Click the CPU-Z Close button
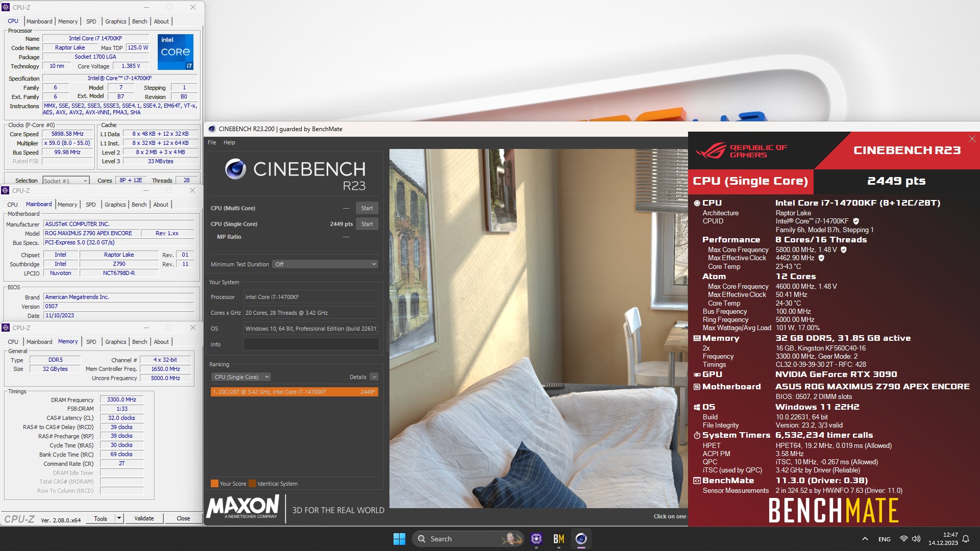The width and height of the screenshot is (980, 551). click(x=183, y=518)
